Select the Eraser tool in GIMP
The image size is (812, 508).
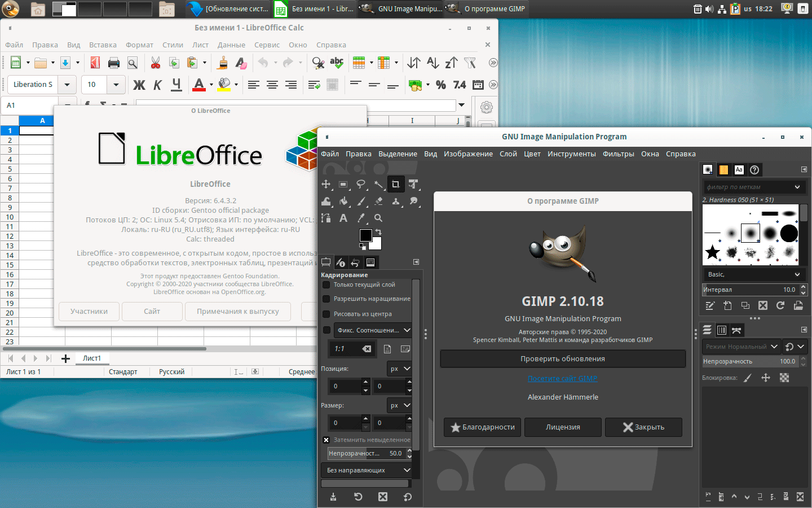[378, 201]
